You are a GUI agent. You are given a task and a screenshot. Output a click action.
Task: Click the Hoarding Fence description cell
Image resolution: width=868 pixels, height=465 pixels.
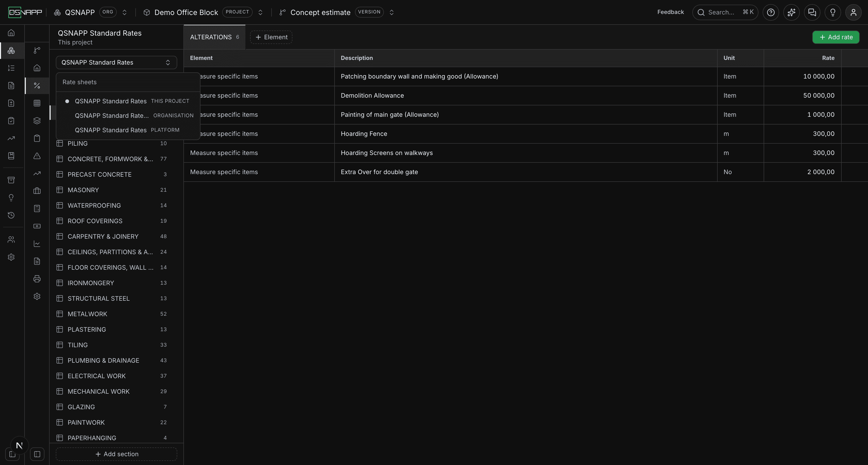click(526, 134)
